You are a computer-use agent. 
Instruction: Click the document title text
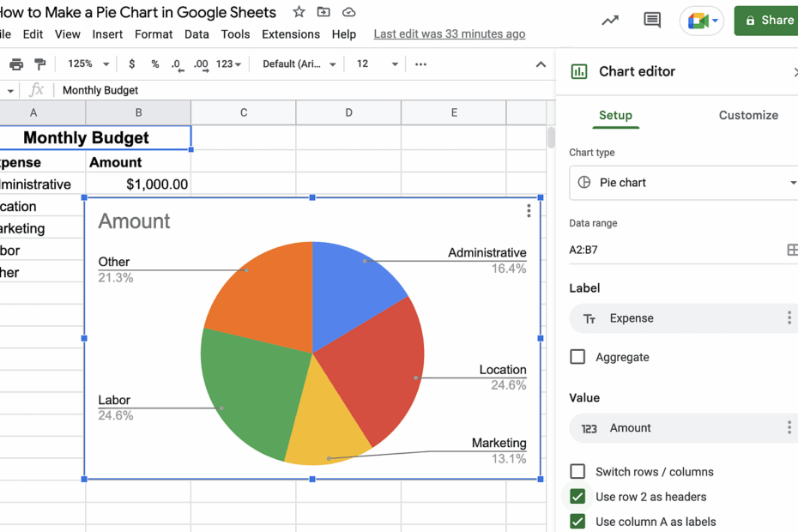(138, 12)
